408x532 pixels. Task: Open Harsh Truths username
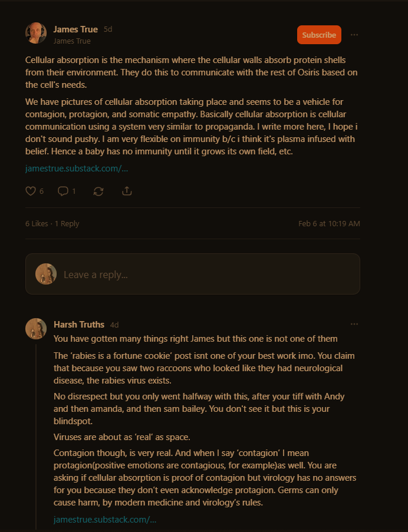tap(79, 325)
